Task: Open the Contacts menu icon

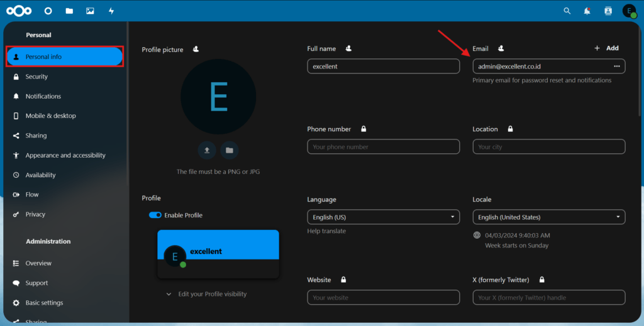Action: [x=608, y=11]
